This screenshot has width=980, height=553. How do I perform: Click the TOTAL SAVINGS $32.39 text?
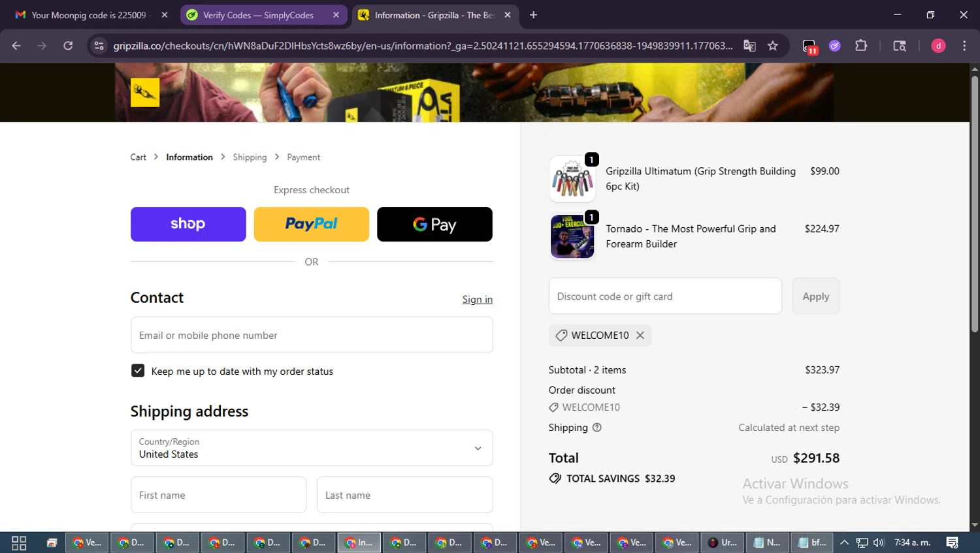point(621,479)
